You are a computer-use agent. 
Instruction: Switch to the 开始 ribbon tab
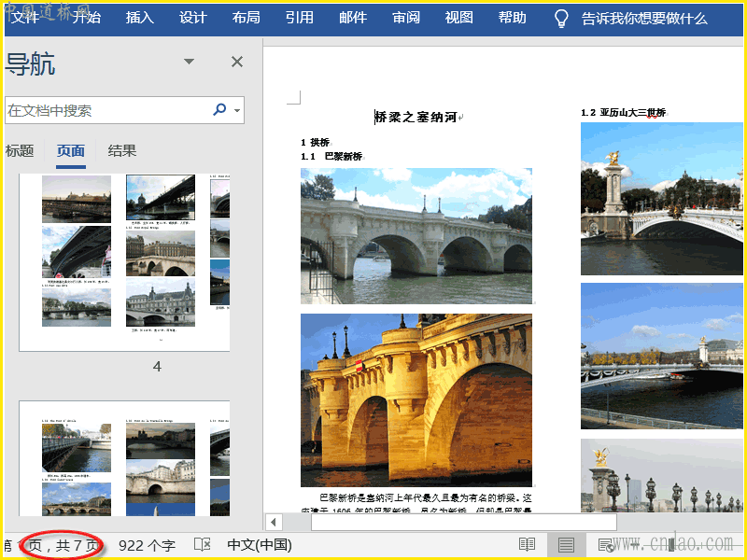tap(87, 18)
